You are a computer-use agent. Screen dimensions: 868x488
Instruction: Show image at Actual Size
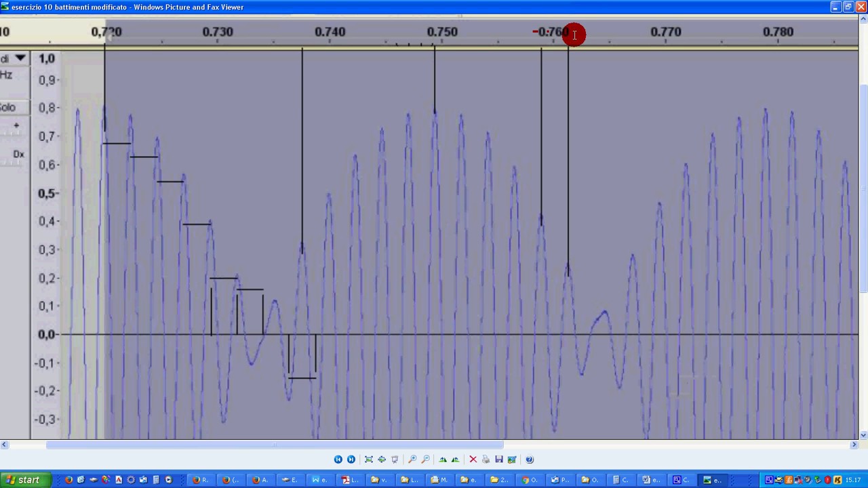[382, 460]
